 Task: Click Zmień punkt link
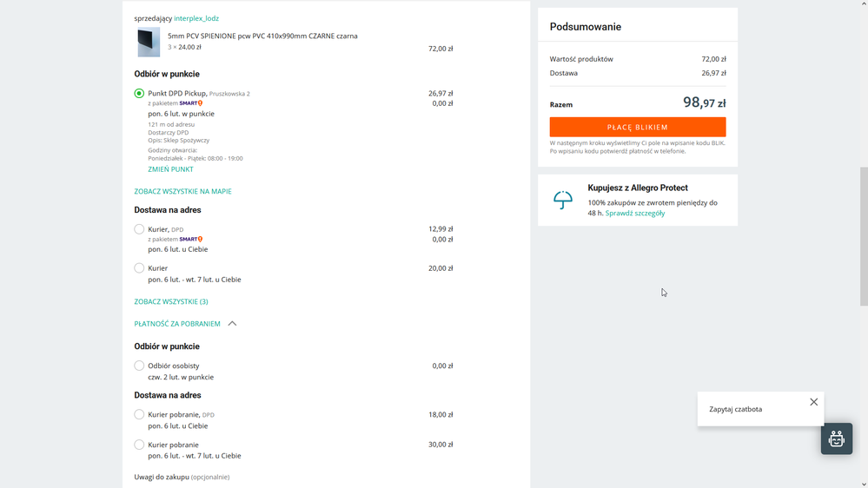click(170, 169)
